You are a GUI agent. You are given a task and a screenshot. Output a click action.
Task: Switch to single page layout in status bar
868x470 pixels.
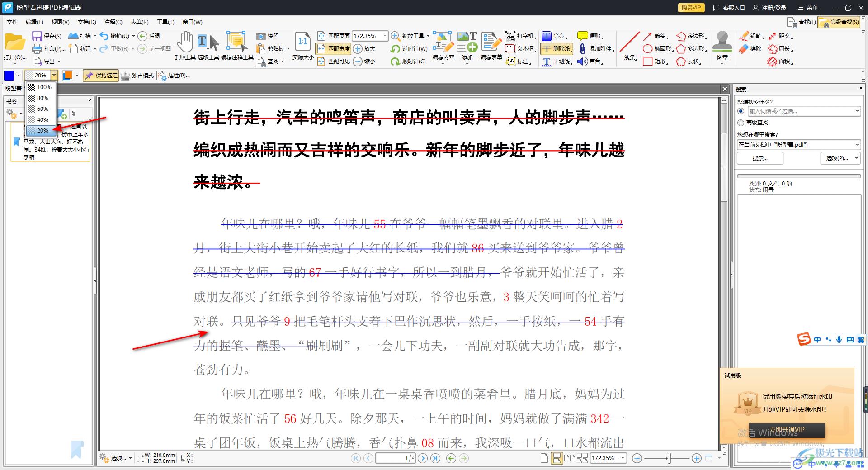[545, 458]
